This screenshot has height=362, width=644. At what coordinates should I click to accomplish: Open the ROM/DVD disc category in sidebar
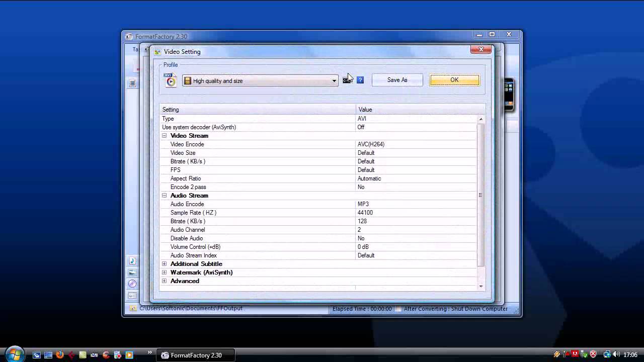coord(132,284)
